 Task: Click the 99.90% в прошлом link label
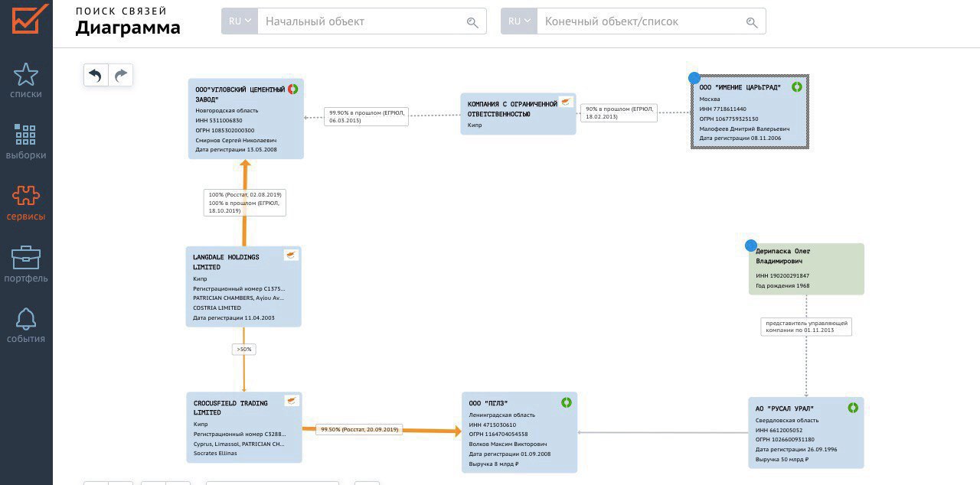pyautogui.click(x=366, y=116)
